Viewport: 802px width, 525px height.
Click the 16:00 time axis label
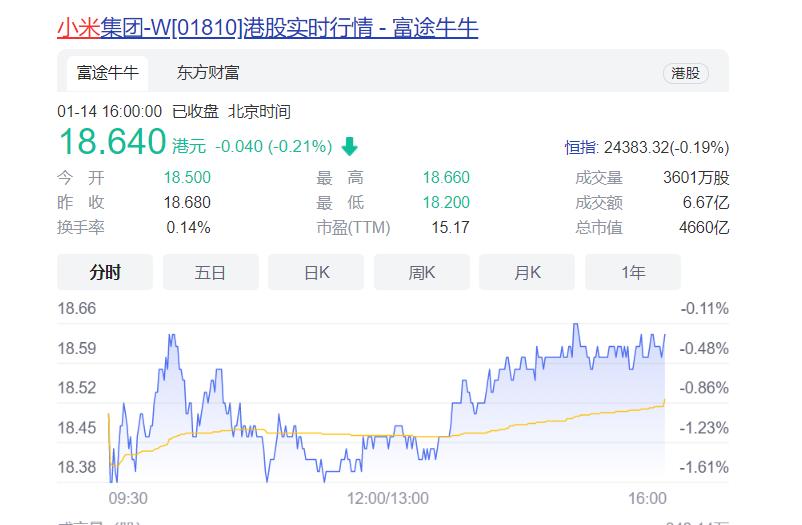click(x=647, y=498)
